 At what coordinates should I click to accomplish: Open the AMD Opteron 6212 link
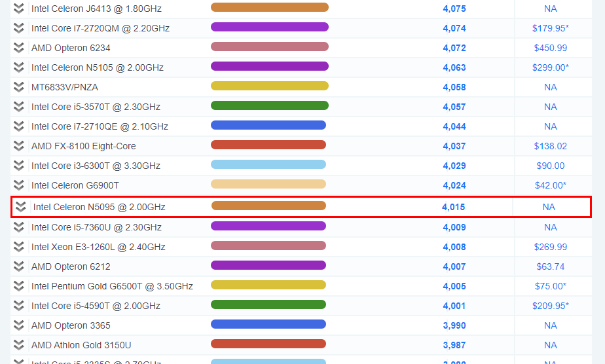(x=71, y=266)
